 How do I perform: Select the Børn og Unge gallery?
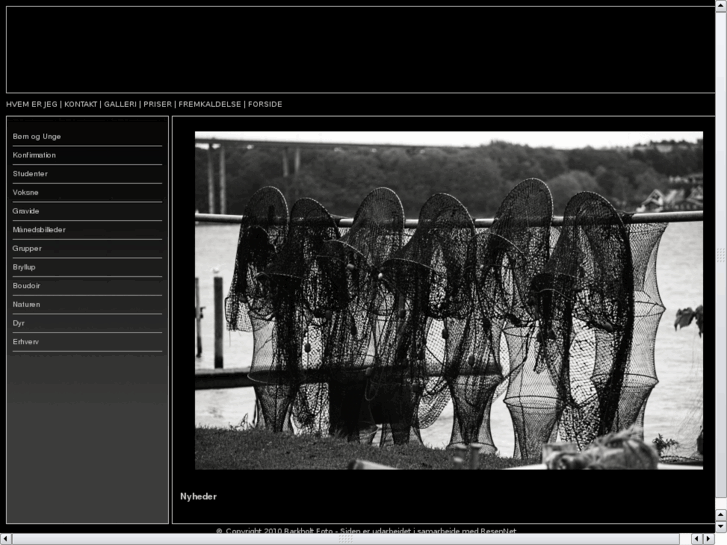tap(37, 136)
